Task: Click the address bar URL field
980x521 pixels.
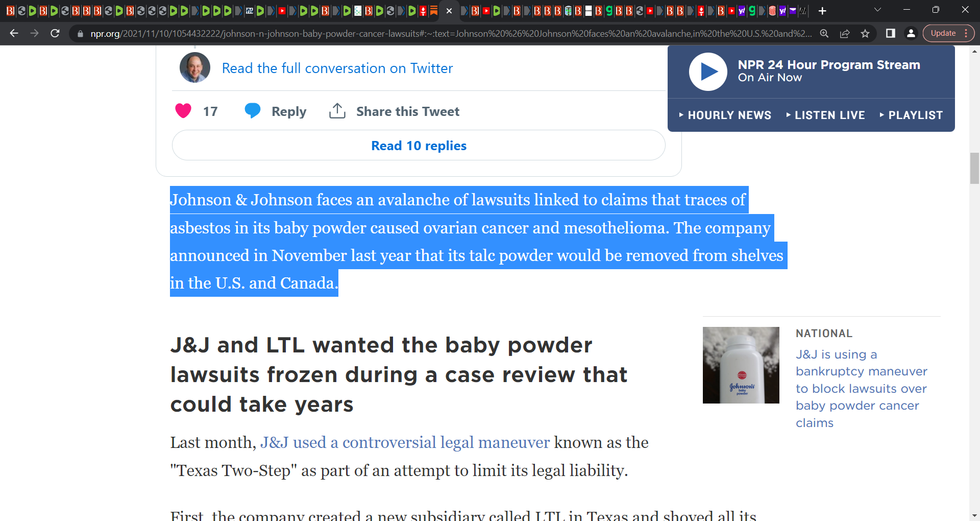Action: (451, 34)
